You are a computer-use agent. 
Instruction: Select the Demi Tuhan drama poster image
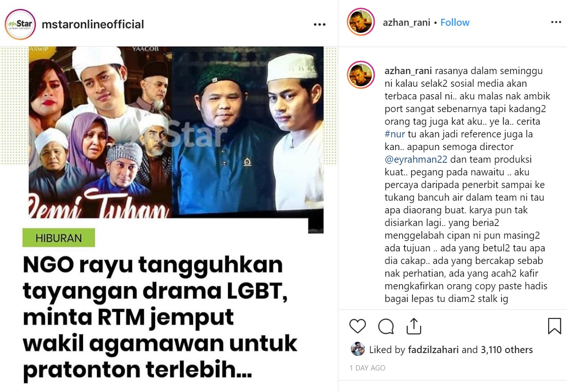pos(100,132)
